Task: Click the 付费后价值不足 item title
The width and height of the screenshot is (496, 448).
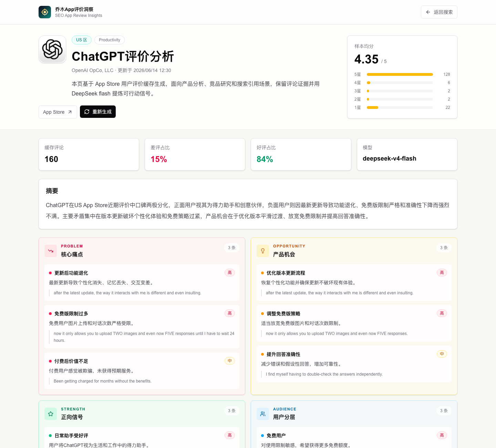Action: pos(71,361)
